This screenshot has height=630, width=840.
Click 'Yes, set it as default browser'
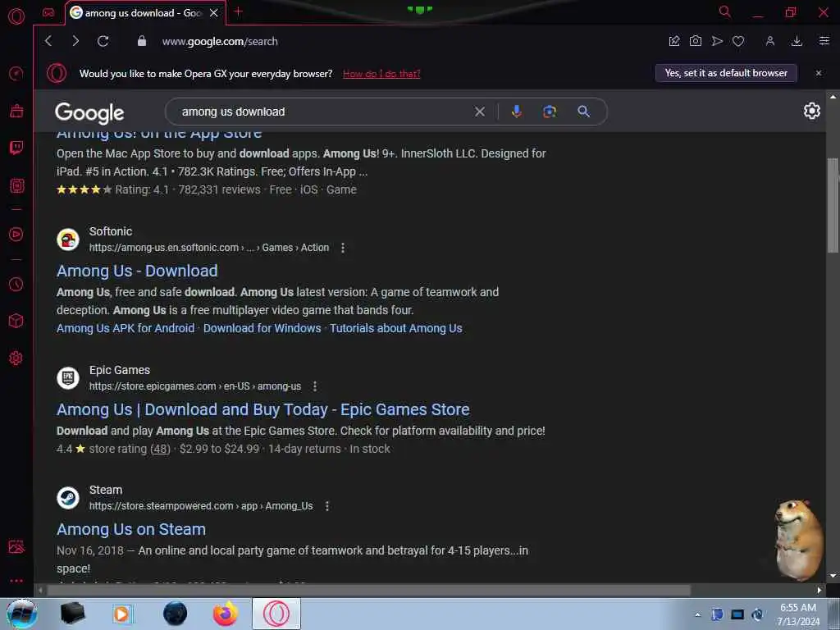(726, 73)
